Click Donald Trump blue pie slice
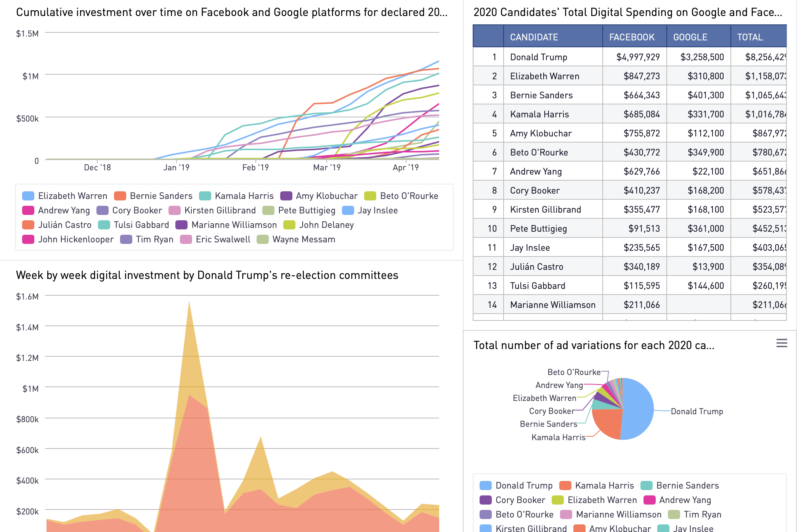The image size is (812, 532). pos(639,409)
